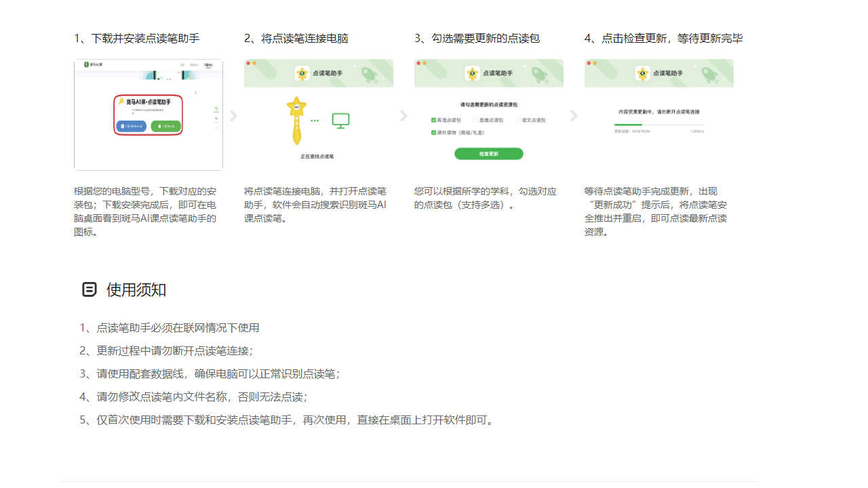Screen dimensions: 868x488
Task: Click the green computer monitor icon
Action: 340,121
